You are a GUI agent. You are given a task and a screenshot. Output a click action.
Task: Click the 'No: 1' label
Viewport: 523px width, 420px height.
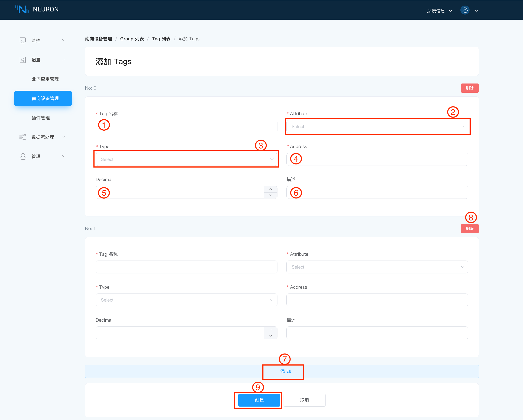coord(90,228)
